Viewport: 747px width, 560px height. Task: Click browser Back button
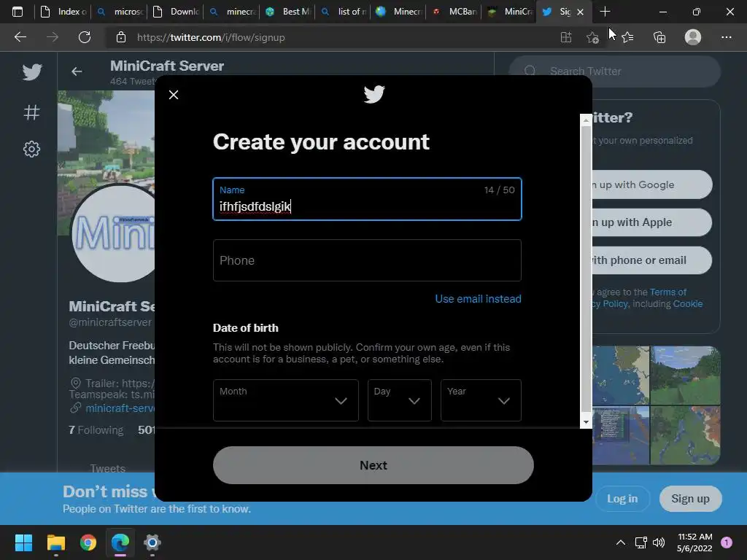tap(20, 37)
